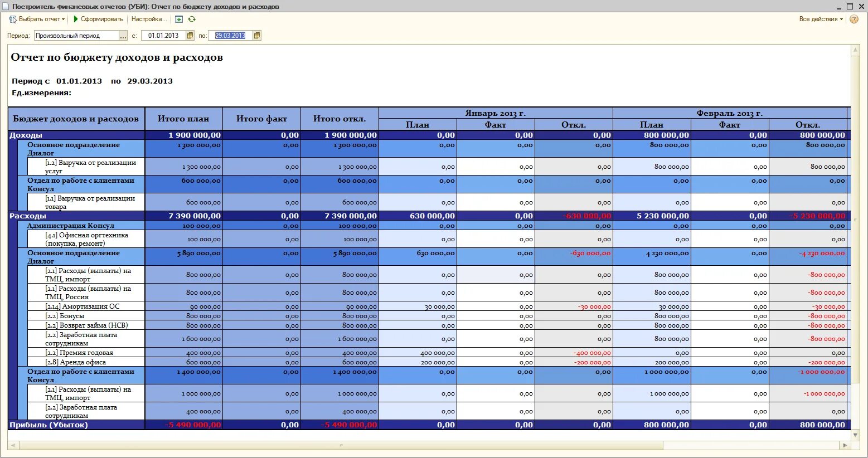Viewport: 868px width, 458px height.
Task: Click the period ellipsis selection button
Action: click(123, 36)
